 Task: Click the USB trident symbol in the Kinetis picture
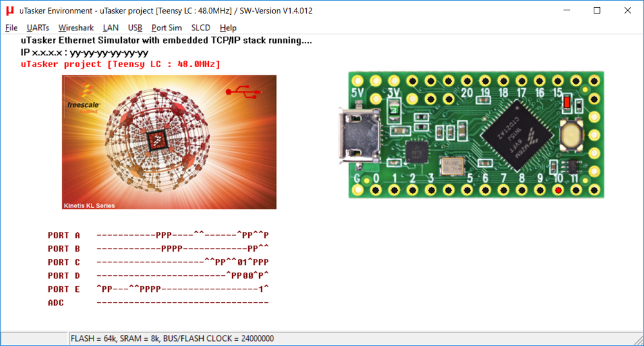point(243,91)
